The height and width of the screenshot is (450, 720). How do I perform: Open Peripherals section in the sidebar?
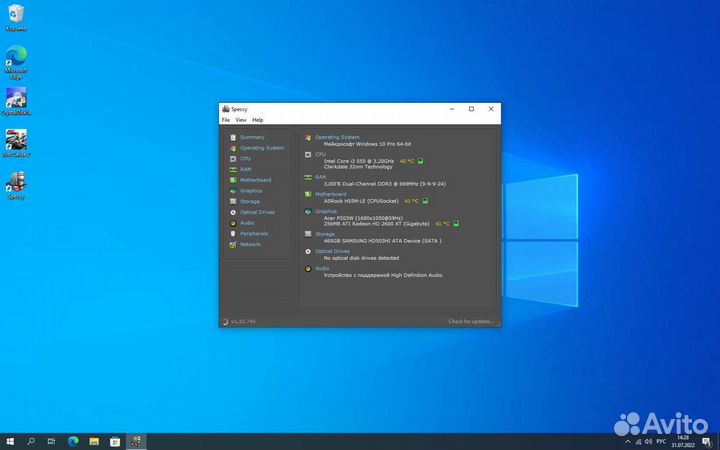coord(254,234)
